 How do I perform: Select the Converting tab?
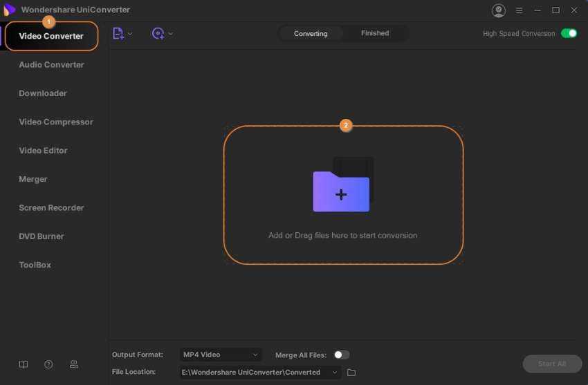click(x=311, y=33)
